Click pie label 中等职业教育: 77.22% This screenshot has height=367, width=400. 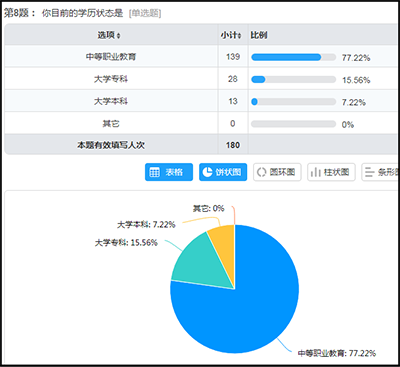point(337,353)
